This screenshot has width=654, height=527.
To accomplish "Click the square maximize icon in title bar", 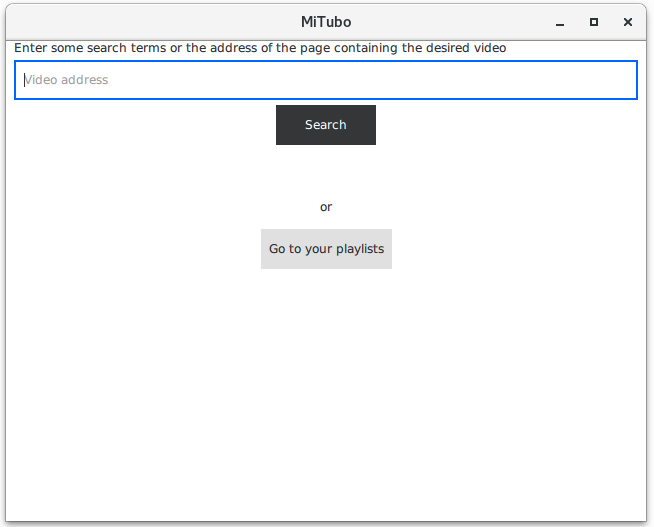I will point(594,22).
